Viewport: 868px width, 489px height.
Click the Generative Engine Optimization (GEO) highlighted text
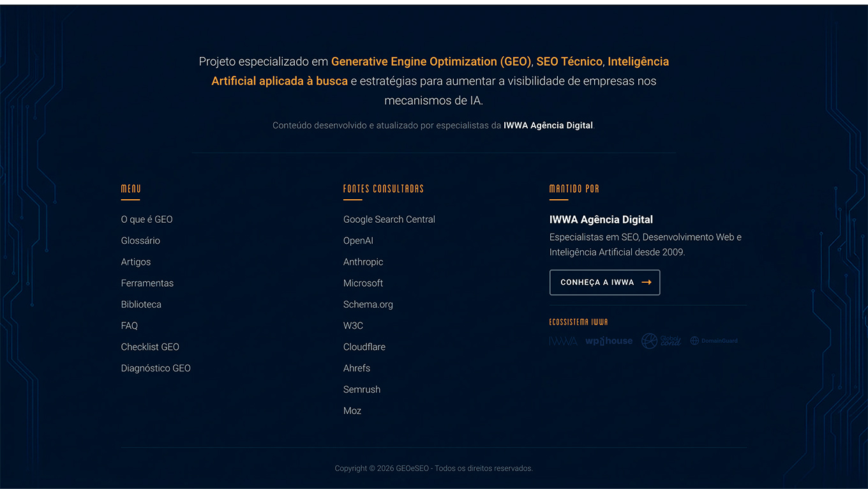click(431, 61)
